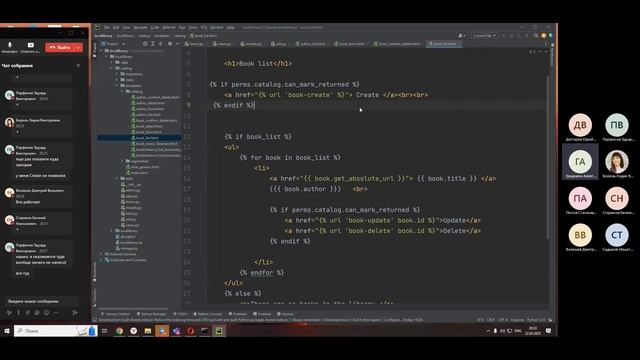Click the Expand All icon in Project panel
The height and width of the screenshot is (360, 640).
point(153,44)
